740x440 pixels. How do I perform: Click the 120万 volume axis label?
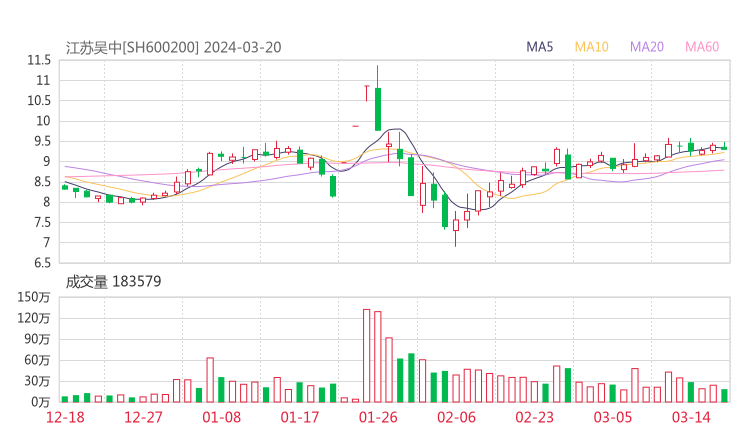pyautogui.click(x=34, y=318)
